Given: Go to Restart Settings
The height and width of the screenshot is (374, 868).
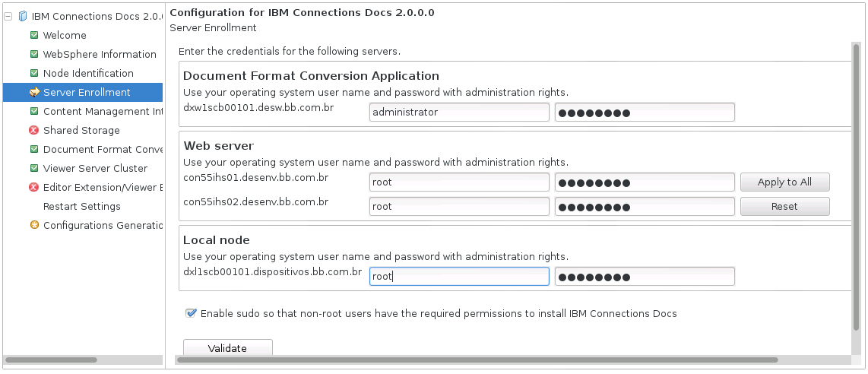Looking at the screenshot, I should (x=82, y=206).
